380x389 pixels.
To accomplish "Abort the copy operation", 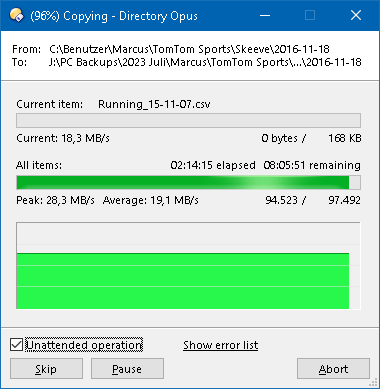I will click(333, 369).
